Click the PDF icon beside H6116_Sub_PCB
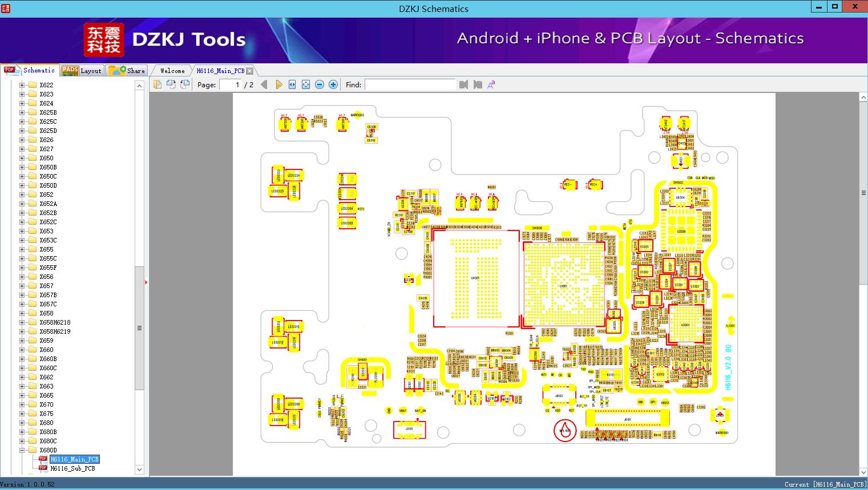Image resolution: width=868 pixels, height=490 pixels. (x=43, y=468)
